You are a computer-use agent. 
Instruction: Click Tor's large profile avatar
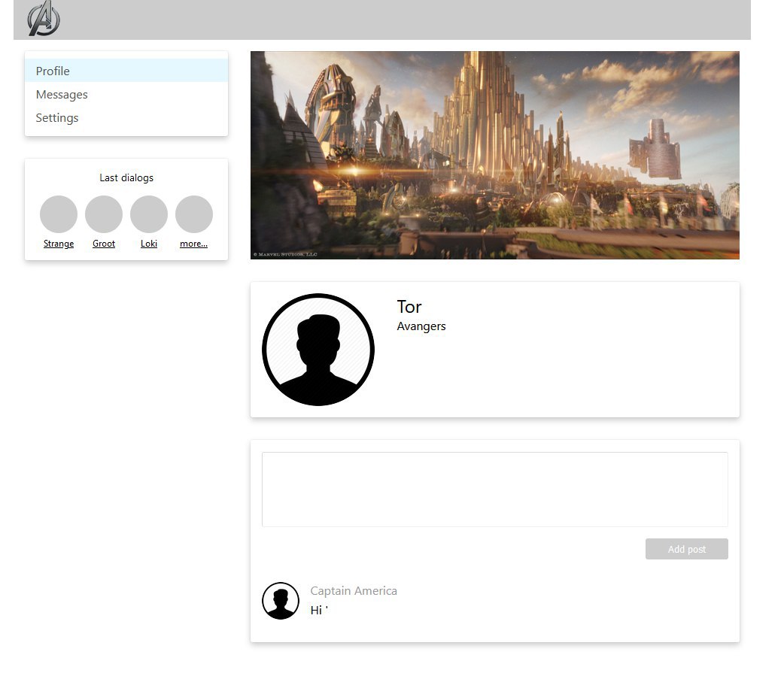(318, 350)
